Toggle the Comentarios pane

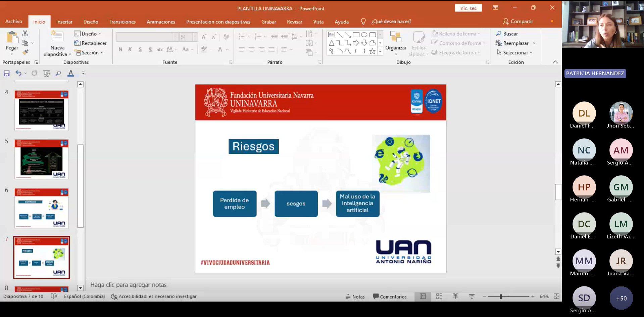click(390, 297)
